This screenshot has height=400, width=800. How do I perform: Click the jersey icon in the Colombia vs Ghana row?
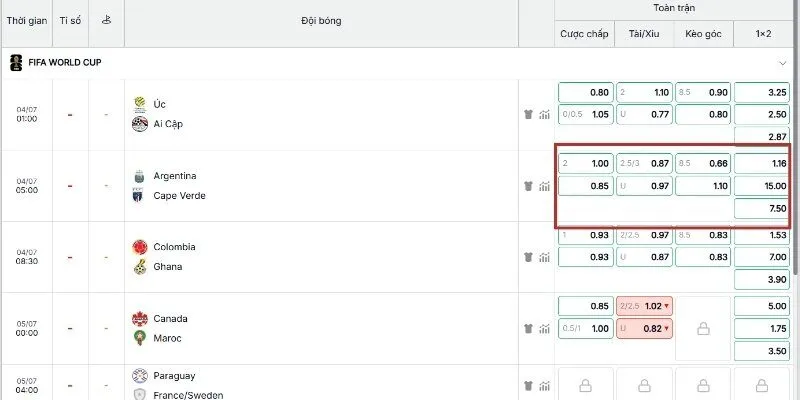coord(528,258)
